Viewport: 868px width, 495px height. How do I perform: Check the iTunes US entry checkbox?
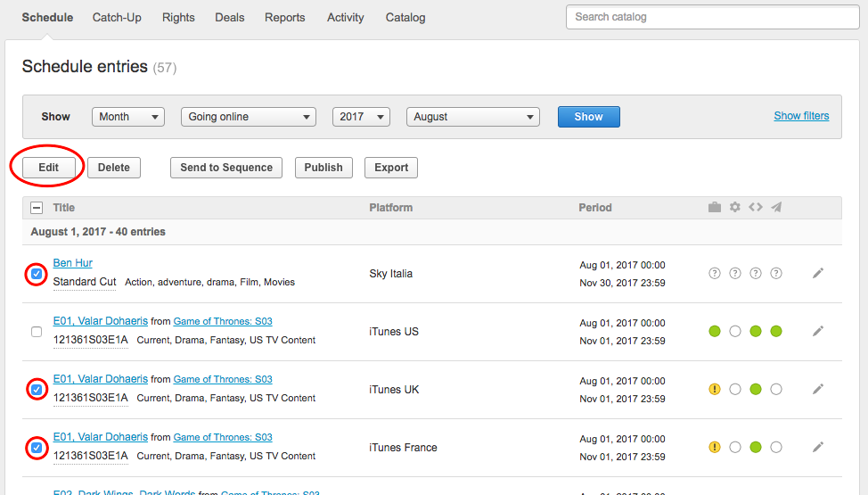(x=37, y=332)
